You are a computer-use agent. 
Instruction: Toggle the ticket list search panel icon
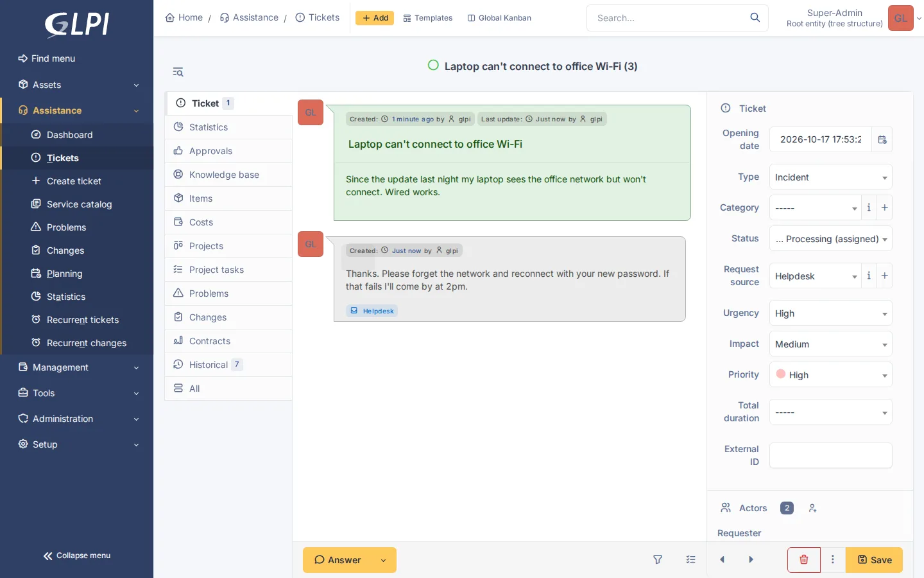[178, 72]
